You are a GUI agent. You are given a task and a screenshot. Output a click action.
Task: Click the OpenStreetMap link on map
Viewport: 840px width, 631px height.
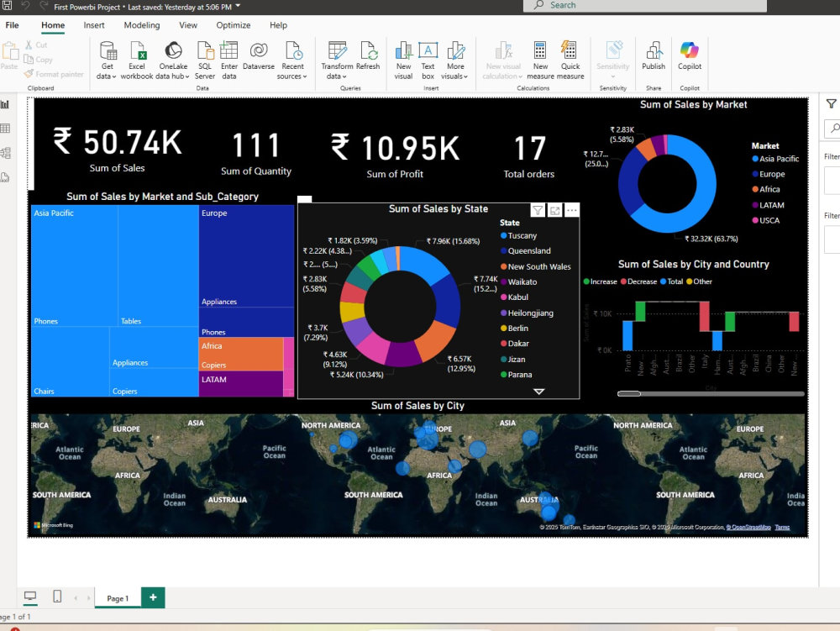click(748, 527)
